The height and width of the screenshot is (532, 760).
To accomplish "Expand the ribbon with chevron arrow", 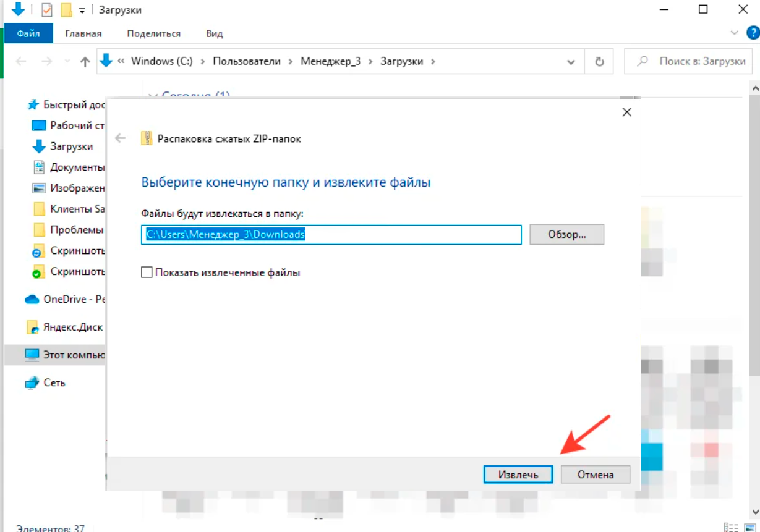I will tap(734, 33).
